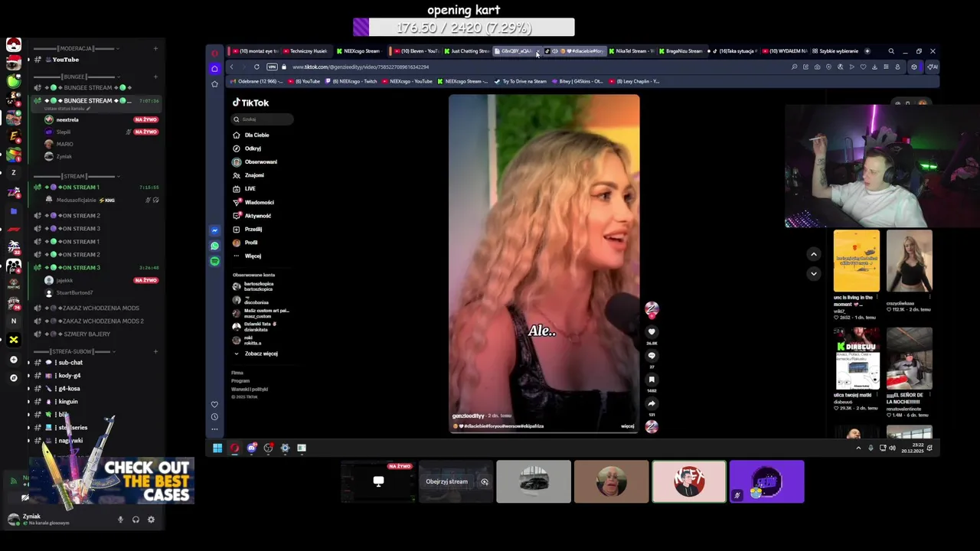980x551 pixels.
Task: Open comments on the TikTok video
Action: 652,356
